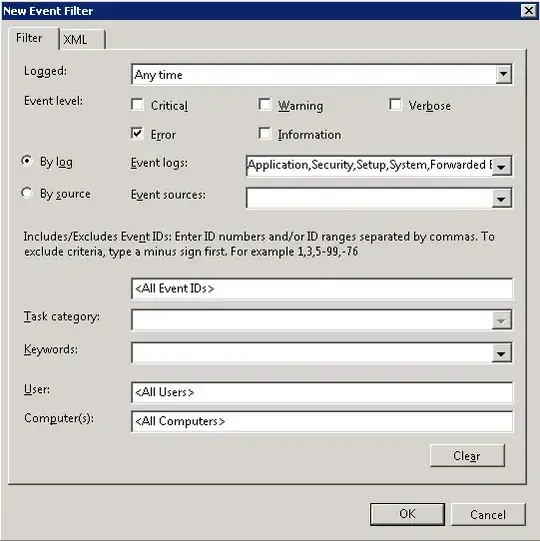
Task: Close the dialog with the X icon
Action: point(529,11)
